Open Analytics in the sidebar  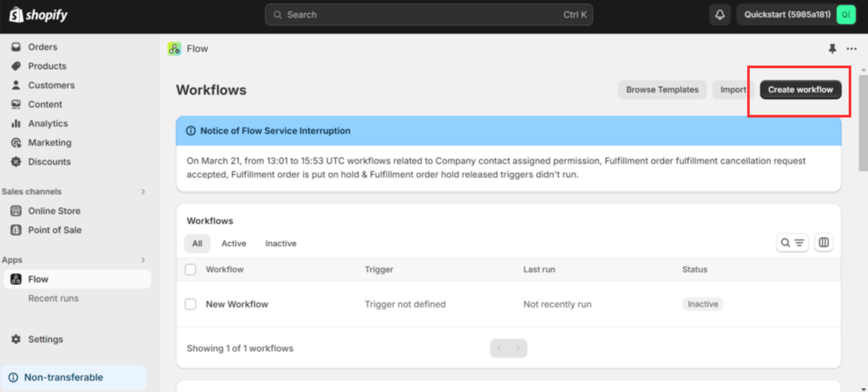[x=48, y=123]
